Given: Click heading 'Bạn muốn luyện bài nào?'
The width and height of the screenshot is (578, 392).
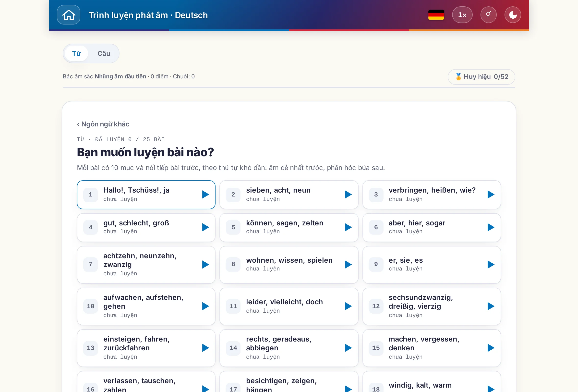Looking at the screenshot, I should 145,152.
